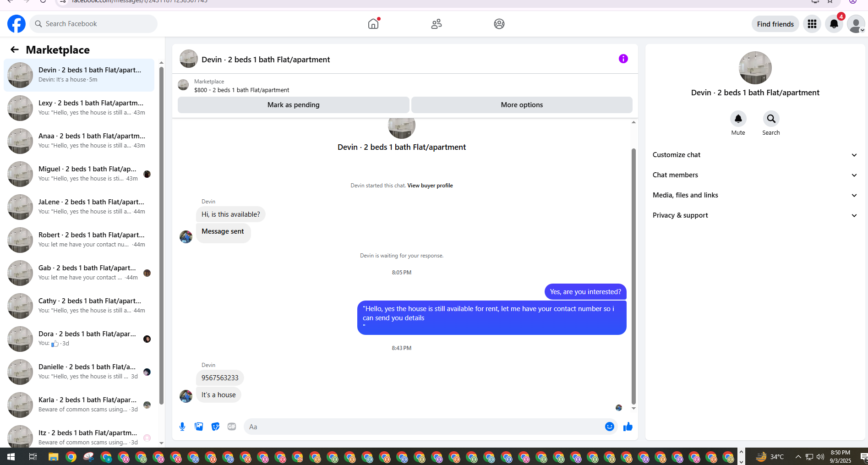Click the chat messages scrollbar
The width and height of the screenshot is (868, 465).
click(633, 276)
